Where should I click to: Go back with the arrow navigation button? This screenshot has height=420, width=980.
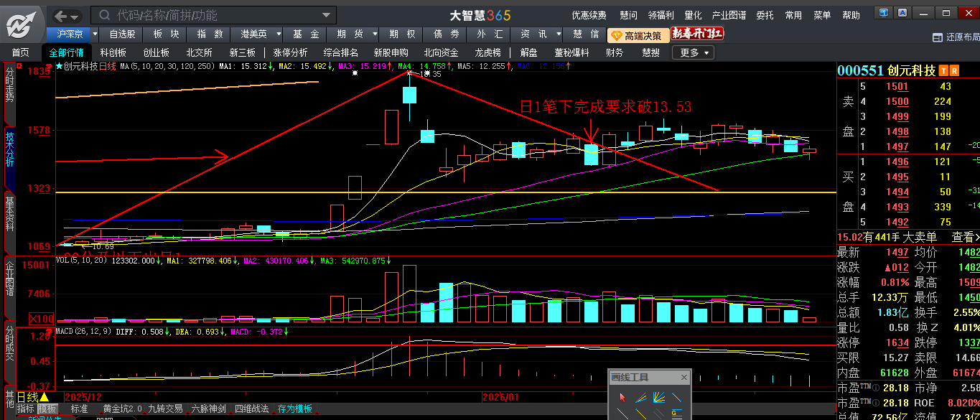[61, 15]
